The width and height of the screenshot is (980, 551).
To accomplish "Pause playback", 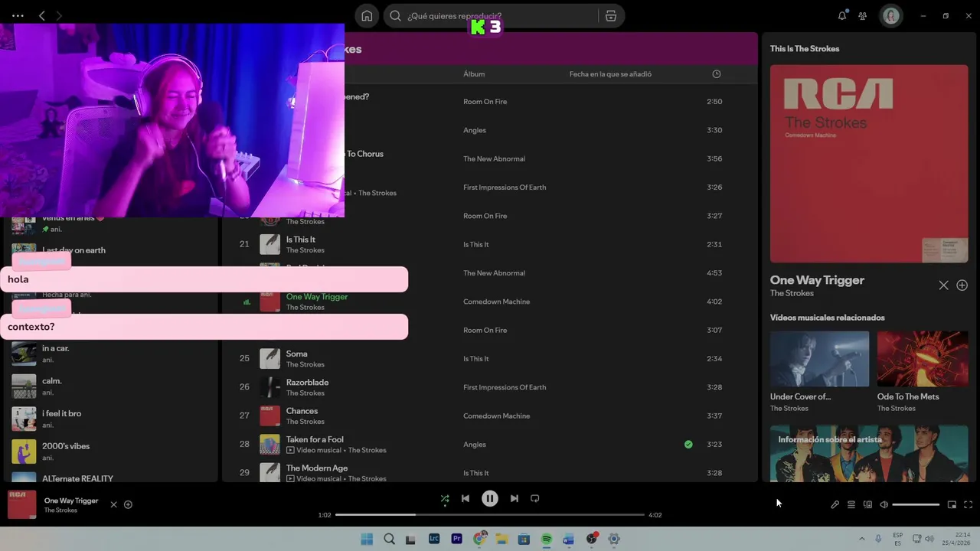I will pos(490,498).
